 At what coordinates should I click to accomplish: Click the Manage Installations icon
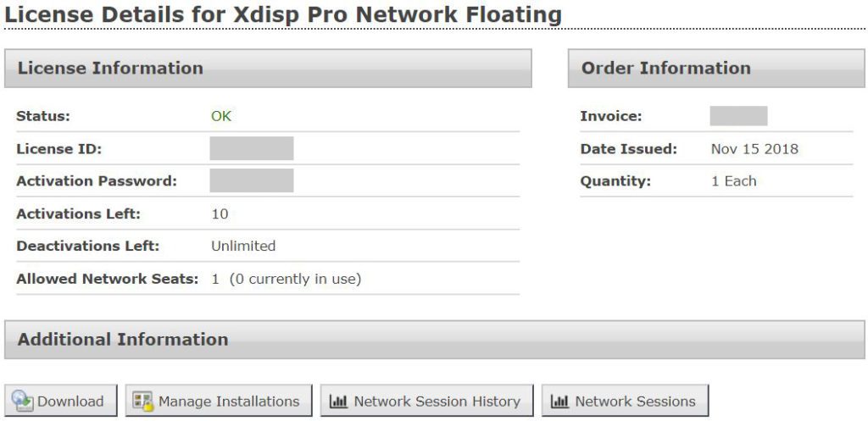(143, 402)
